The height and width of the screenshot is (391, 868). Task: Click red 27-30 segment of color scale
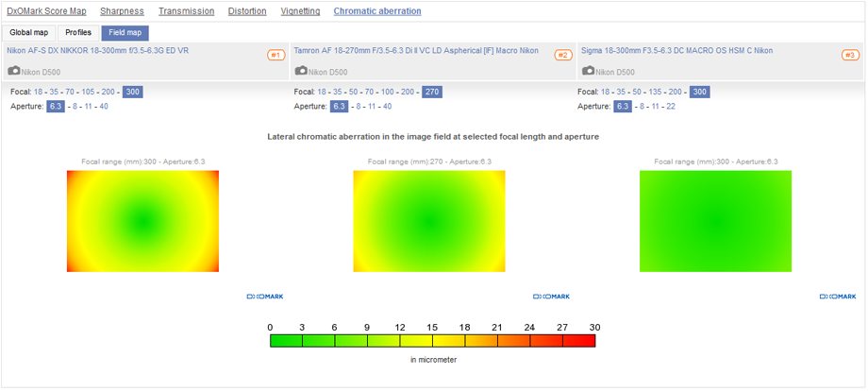point(579,341)
